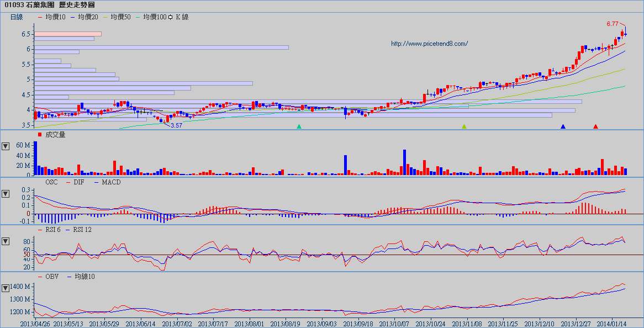Click the yellow-green triangle marker below the chart
This screenshot has width=644, height=328.
464,127
